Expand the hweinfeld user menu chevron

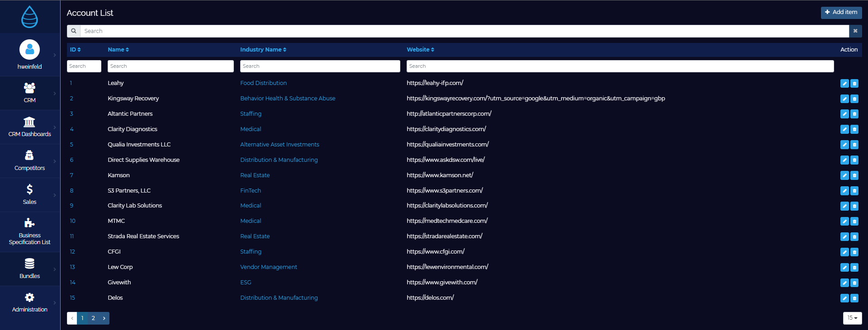click(x=55, y=55)
